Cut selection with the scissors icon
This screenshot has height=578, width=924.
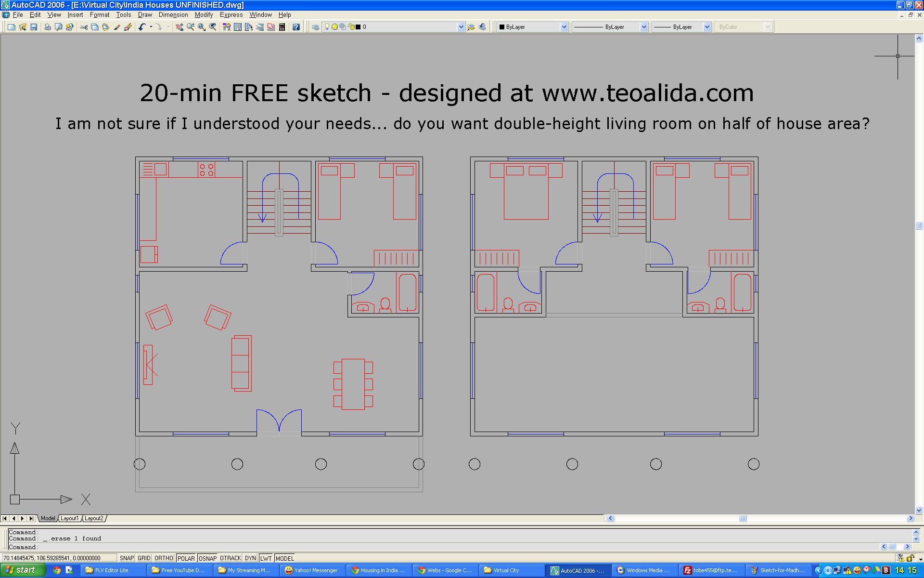point(84,27)
